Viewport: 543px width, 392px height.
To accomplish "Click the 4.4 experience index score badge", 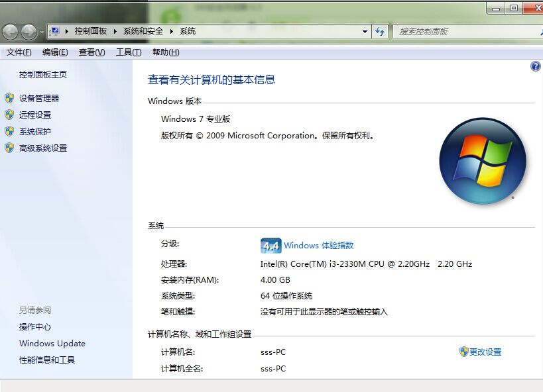I will (x=271, y=246).
